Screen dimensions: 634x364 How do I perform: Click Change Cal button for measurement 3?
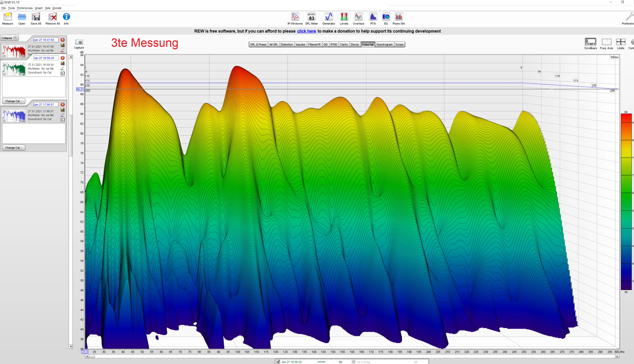click(x=13, y=148)
